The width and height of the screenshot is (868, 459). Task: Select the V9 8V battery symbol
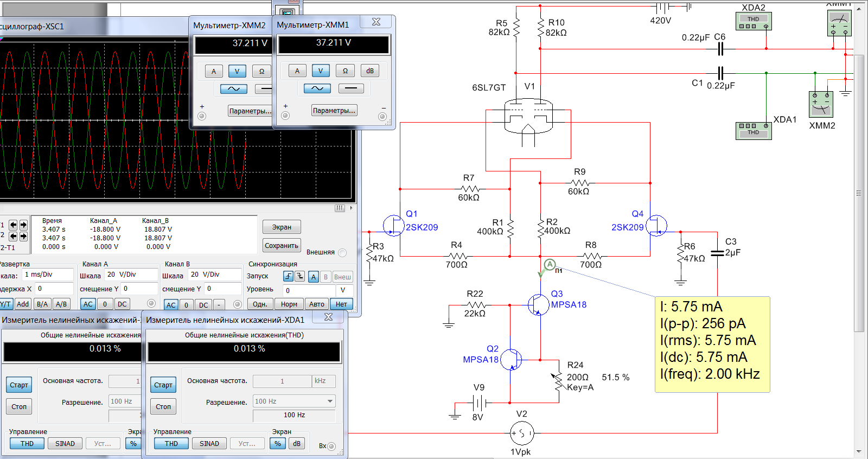478,403
